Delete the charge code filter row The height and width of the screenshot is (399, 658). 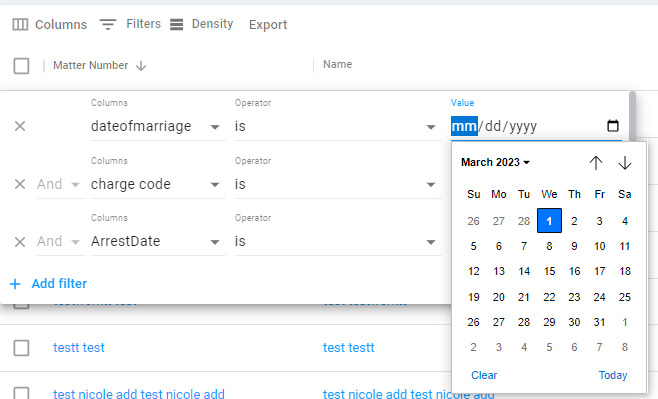20,184
